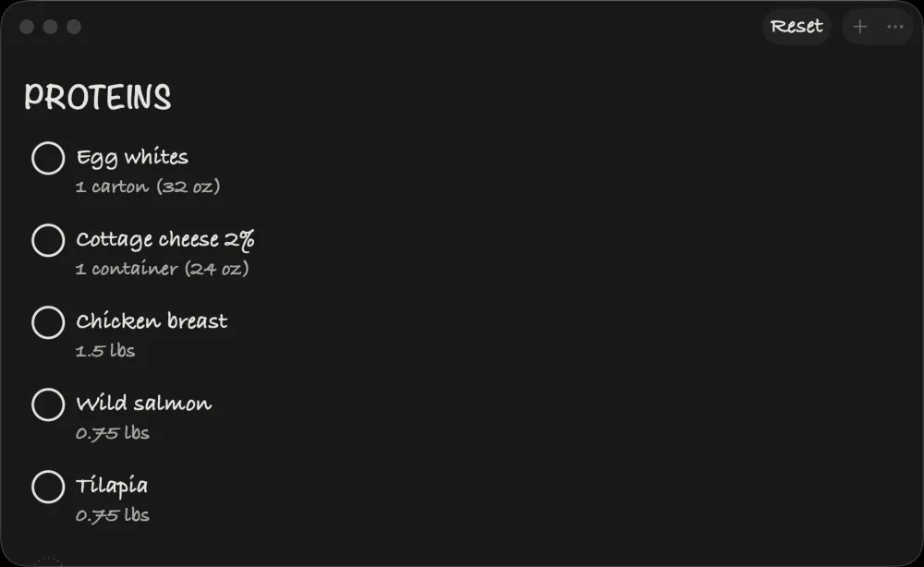Select the "1 container (24 oz)" note
Image resolution: width=924 pixels, height=567 pixels.
(x=162, y=268)
